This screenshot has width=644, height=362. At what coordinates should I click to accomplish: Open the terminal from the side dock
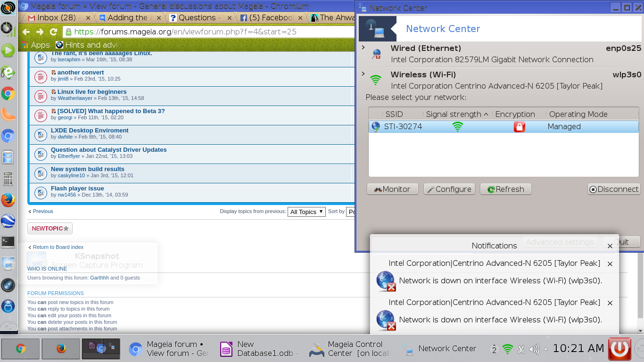(8, 242)
